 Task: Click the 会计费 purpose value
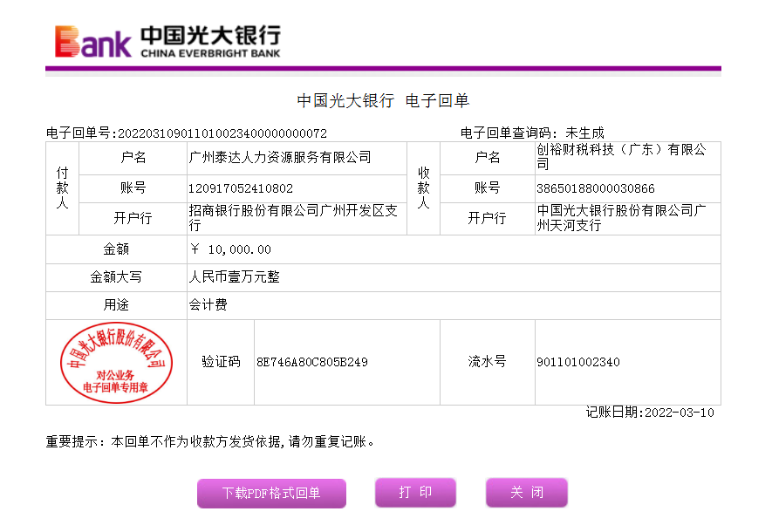[208, 305]
